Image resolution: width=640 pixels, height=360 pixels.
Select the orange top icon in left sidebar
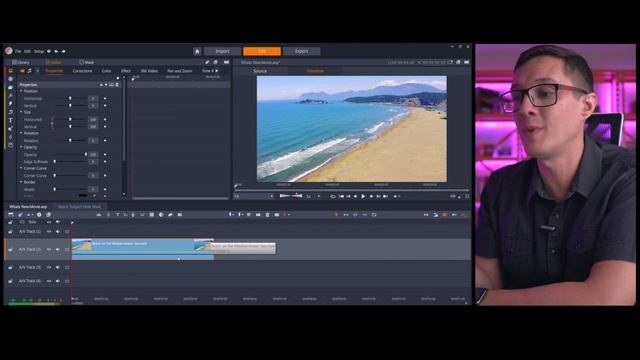tap(11, 71)
